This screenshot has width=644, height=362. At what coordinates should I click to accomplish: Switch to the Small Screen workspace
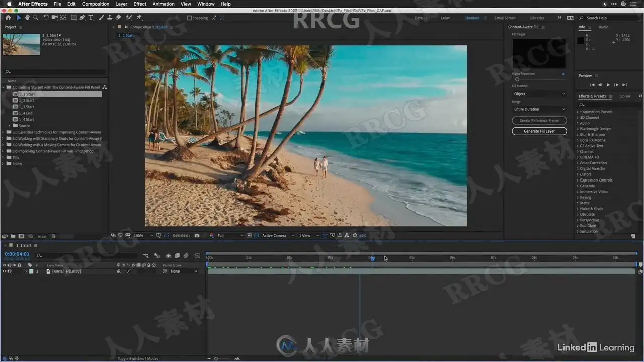pos(505,18)
